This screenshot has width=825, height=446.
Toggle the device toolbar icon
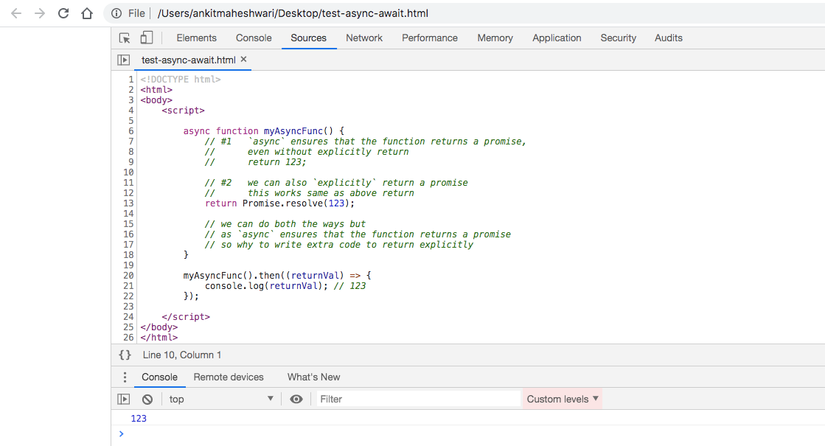[146, 38]
